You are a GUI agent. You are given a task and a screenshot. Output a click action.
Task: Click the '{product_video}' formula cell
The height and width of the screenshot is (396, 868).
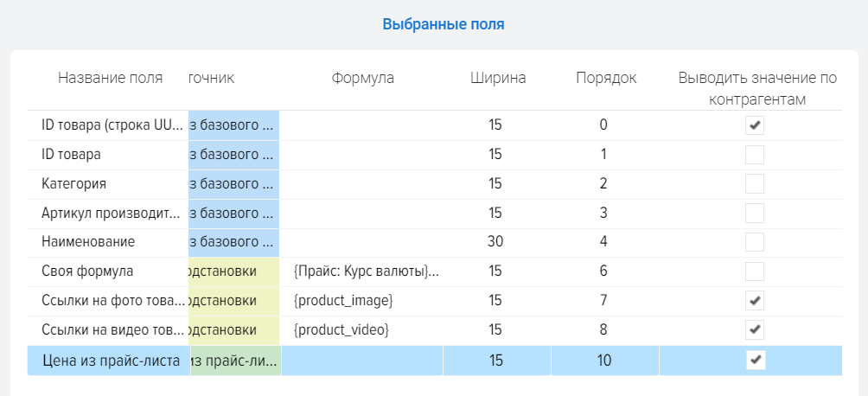pos(341,330)
